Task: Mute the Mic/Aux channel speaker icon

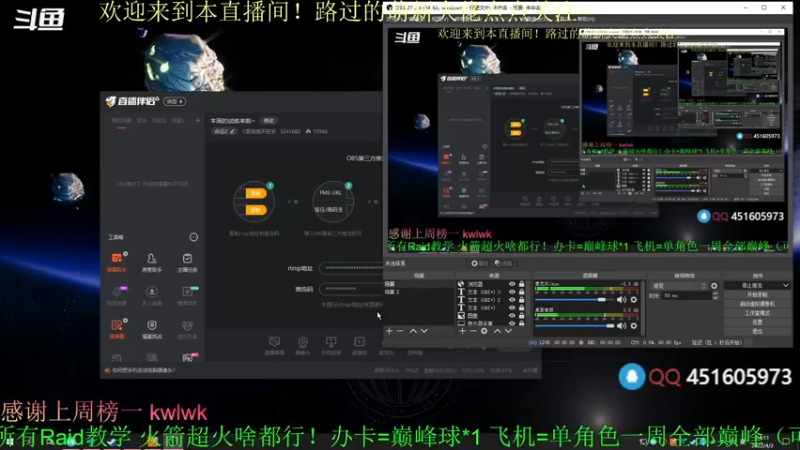Action: 621,300
